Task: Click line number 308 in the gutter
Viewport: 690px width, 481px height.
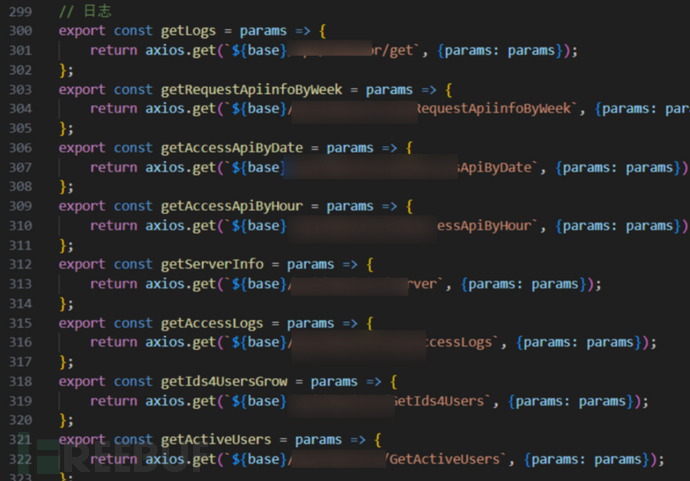Action: pyautogui.click(x=20, y=187)
